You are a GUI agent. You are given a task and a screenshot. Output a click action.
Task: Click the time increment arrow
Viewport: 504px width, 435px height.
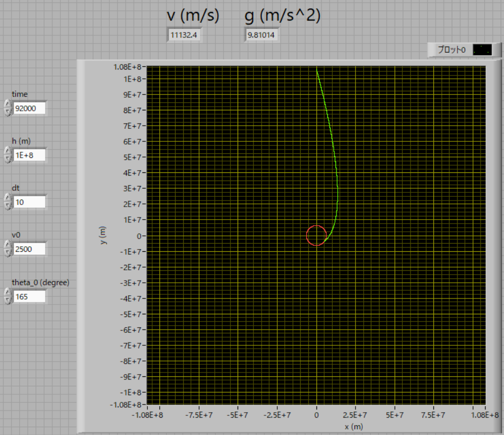(7, 104)
